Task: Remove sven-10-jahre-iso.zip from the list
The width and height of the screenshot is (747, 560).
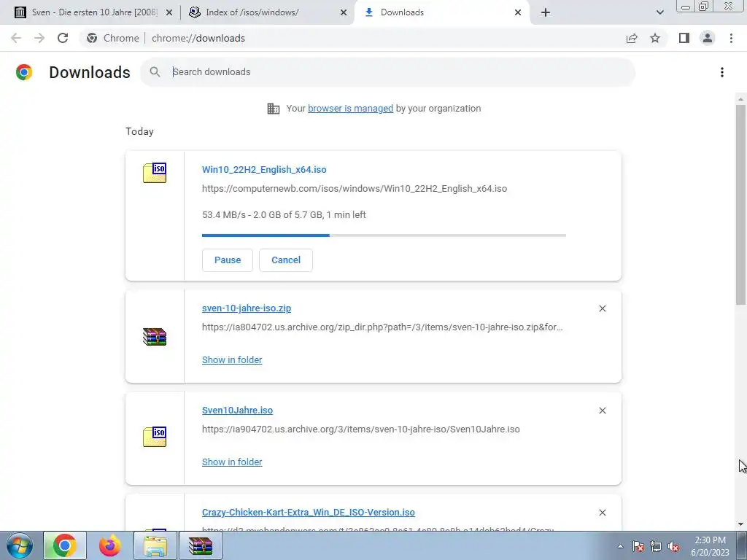Action: [602, 308]
